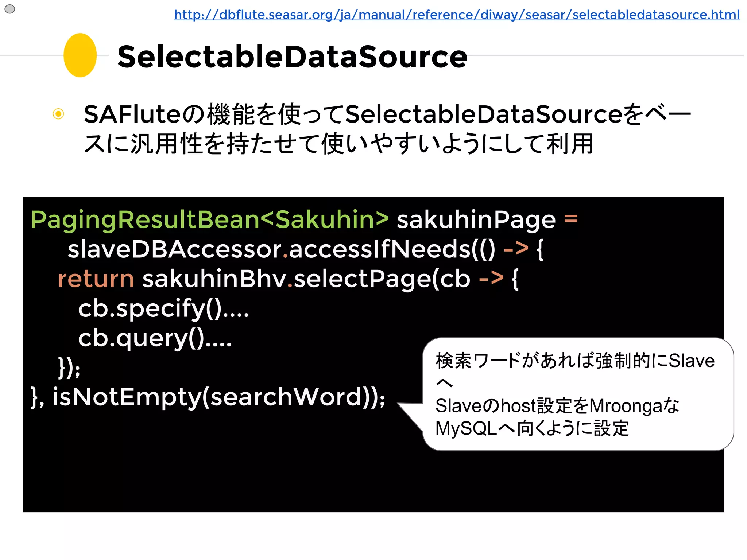Click the orange bullet marker beside SAFlute
This screenshot has height=560, width=747.
pos(58,114)
